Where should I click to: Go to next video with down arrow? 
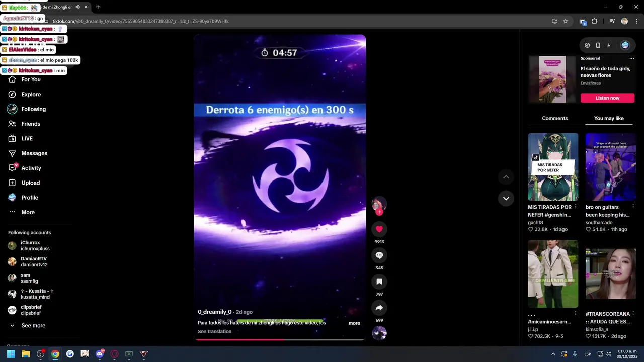click(x=506, y=199)
